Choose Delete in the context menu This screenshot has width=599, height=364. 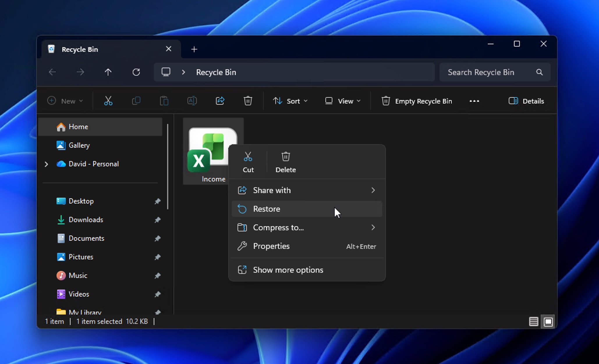(x=286, y=162)
